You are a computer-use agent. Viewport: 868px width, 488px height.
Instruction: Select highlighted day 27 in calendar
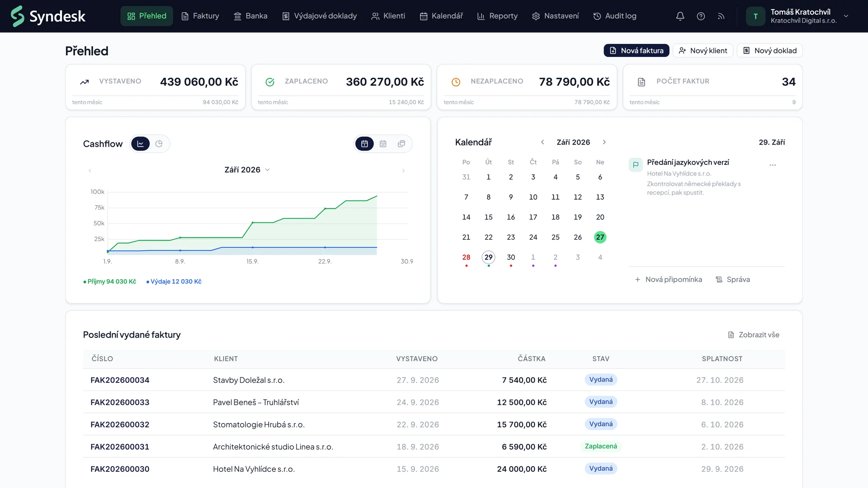[x=600, y=237]
